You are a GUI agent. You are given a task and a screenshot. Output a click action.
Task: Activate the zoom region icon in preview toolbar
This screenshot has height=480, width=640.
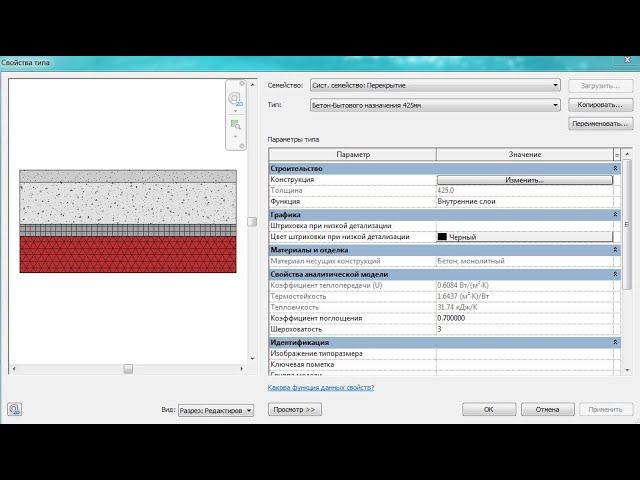(x=236, y=124)
